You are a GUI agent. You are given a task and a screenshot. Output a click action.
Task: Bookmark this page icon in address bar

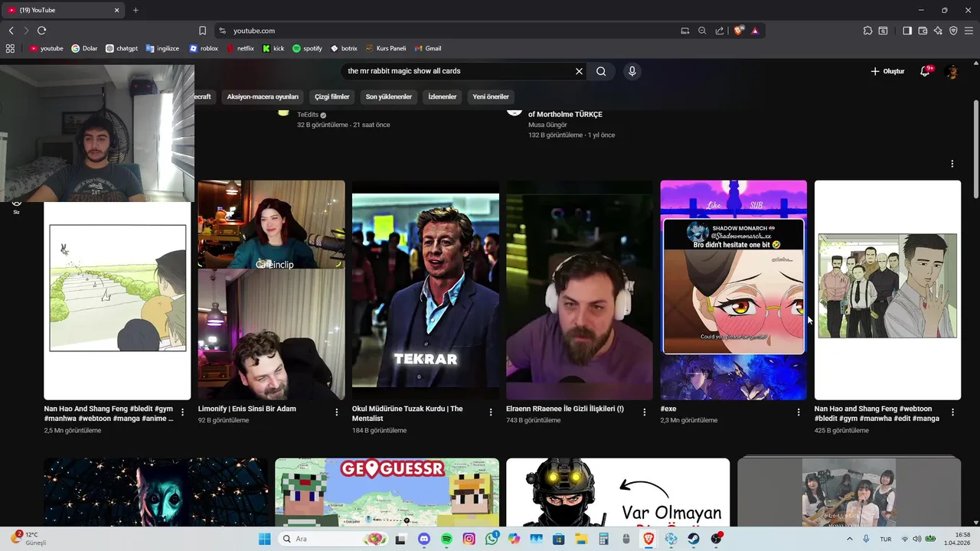(x=202, y=31)
